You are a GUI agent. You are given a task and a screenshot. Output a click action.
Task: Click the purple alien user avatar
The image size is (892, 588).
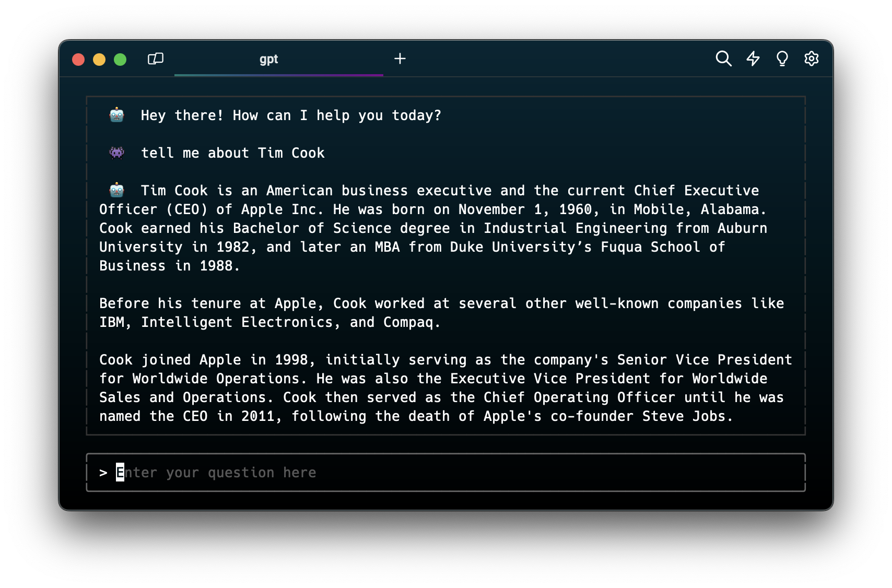point(116,152)
